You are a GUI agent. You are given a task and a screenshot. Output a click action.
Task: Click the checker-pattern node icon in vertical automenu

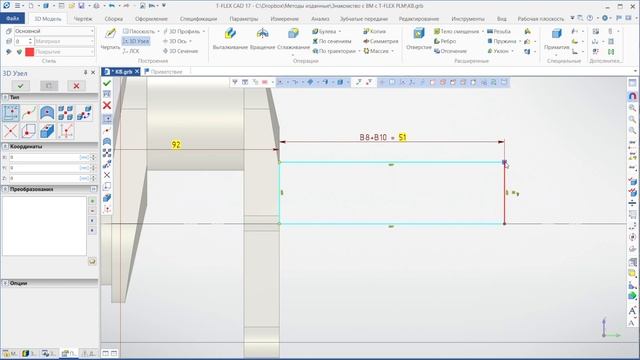(x=107, y=153)
